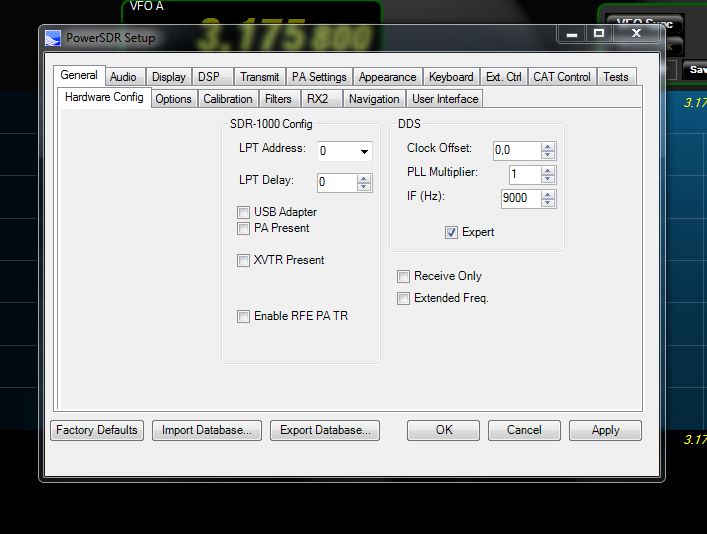The height and width of the screenshot is (534, 707).
Task: Toggle the USB Adapter checkbox
Action: pyautogui.click(x=243, y=212)
